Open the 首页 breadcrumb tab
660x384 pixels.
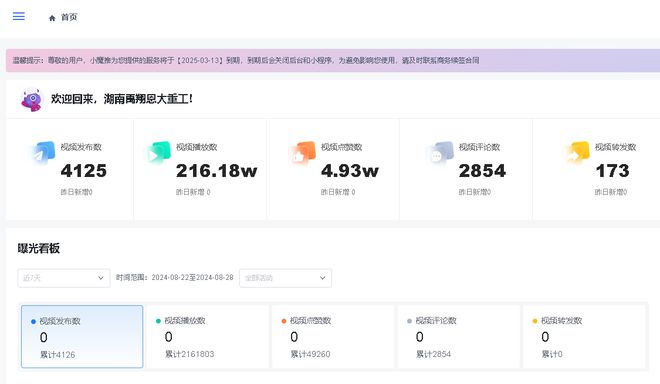click(69, 17)
